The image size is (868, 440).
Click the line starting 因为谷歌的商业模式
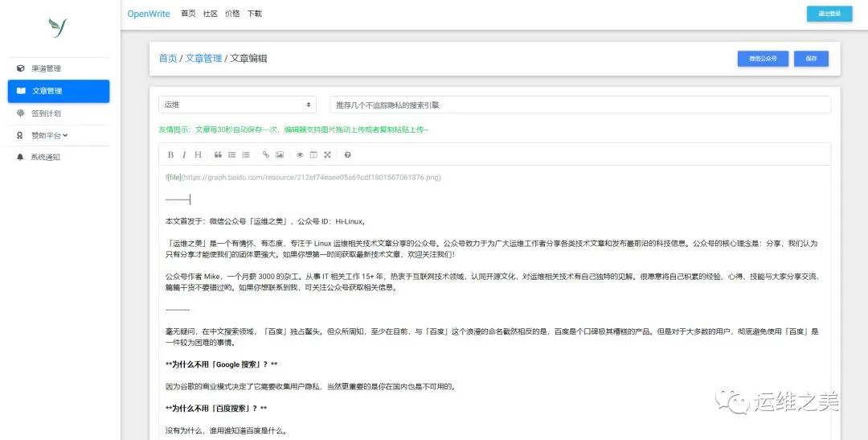coord(310,387)
